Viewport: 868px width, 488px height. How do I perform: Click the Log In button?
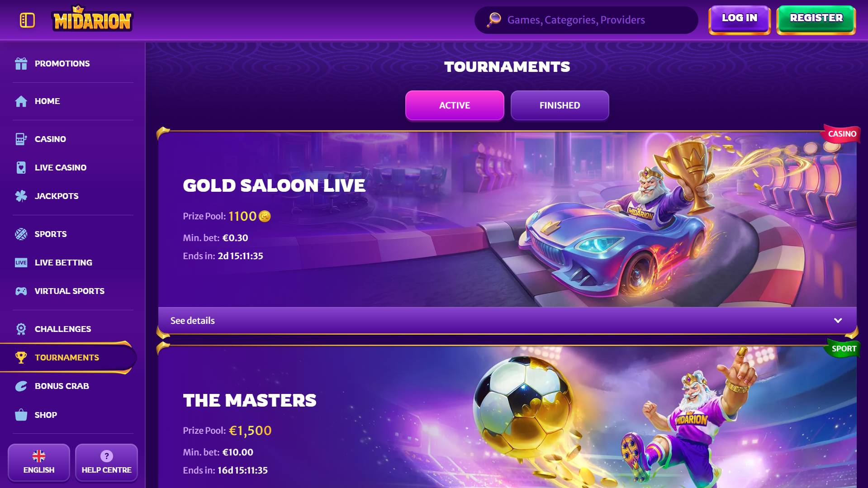click(x=740, y=19)
